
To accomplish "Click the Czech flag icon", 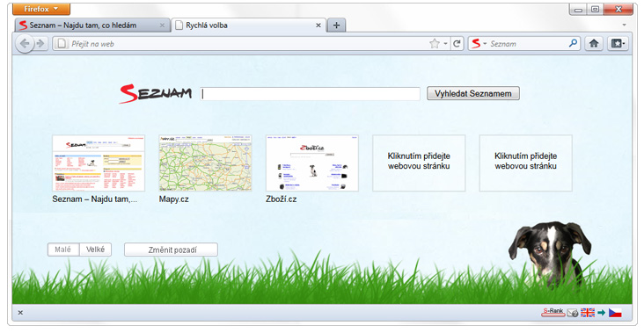I will pyautogui.click(x=615, y=313).
